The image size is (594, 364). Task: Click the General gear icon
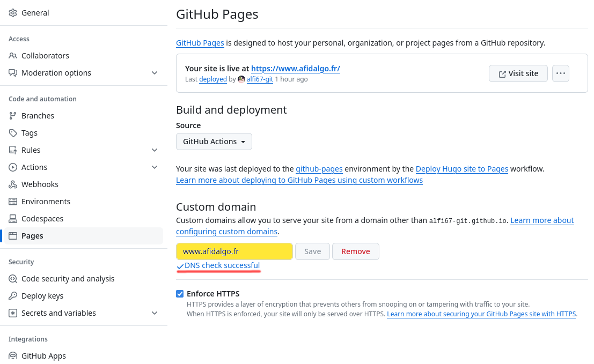(x=13, y=13)
